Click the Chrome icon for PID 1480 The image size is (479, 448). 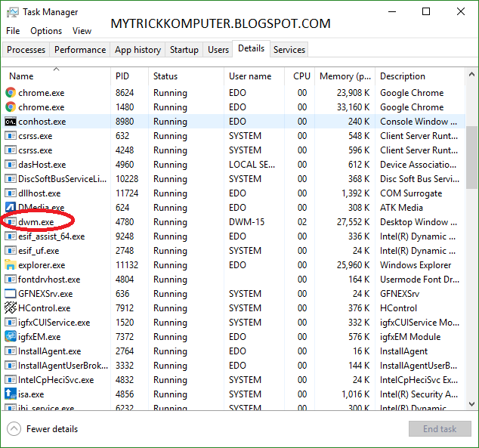point(11,107)
